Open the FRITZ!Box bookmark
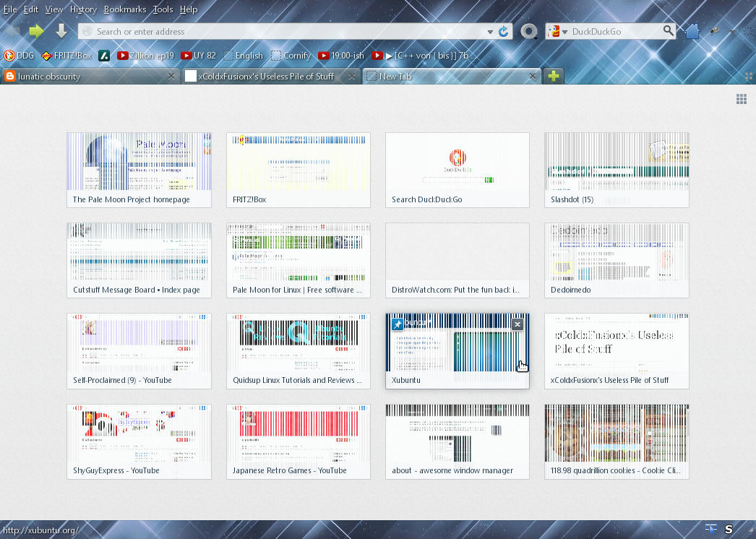Screen dimensions: 756x539 (x=66, y=56)
